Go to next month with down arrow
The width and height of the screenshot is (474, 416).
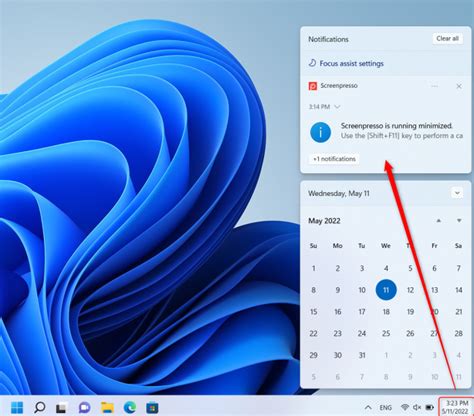click(459, 221)
